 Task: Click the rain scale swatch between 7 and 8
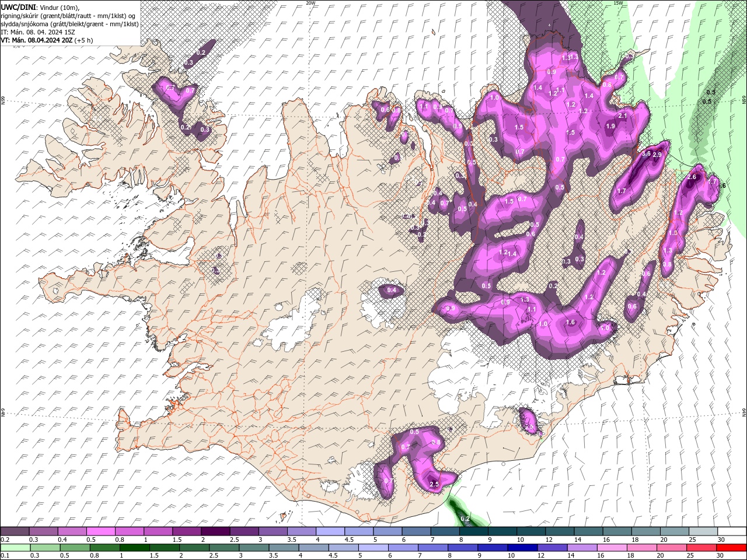click(433, 548)
